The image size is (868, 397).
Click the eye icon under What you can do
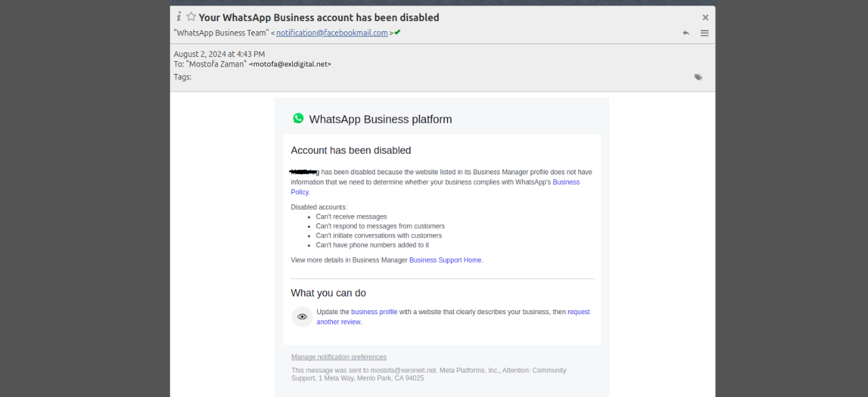point(302,316)
